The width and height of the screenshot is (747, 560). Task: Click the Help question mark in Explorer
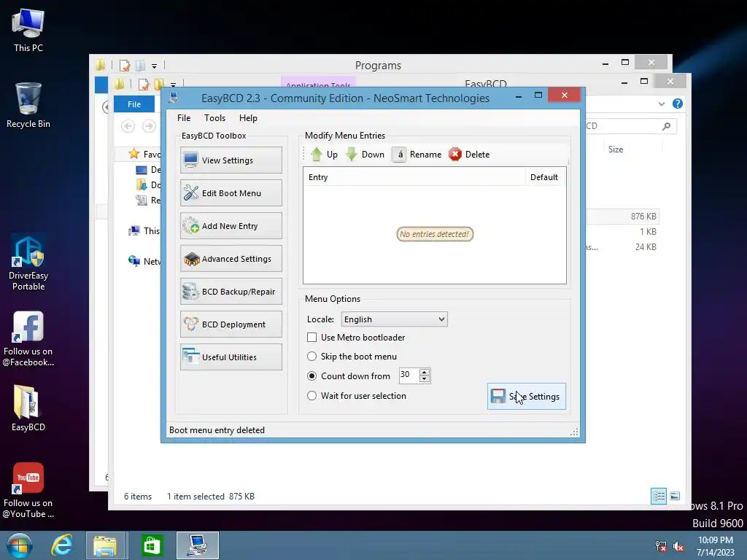click(x=678, y=104)
